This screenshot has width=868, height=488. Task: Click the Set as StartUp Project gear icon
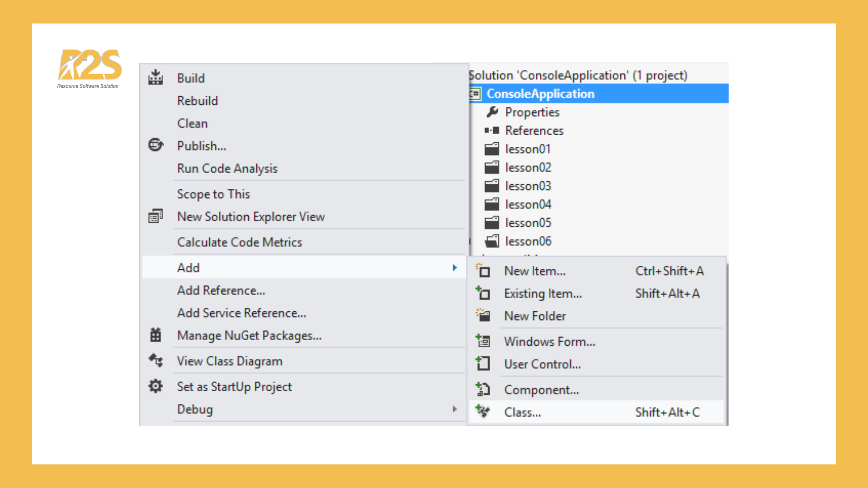[156, 386]
